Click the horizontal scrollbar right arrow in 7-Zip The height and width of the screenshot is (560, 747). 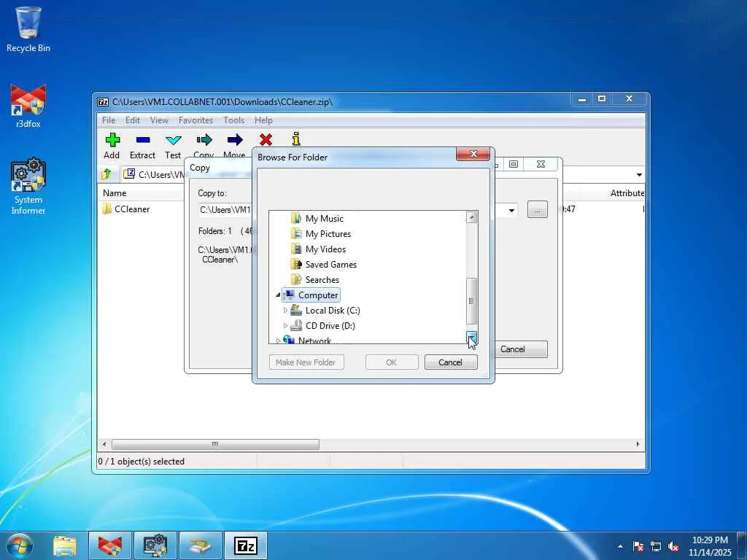pyautogui.click(x=638, y=444)
